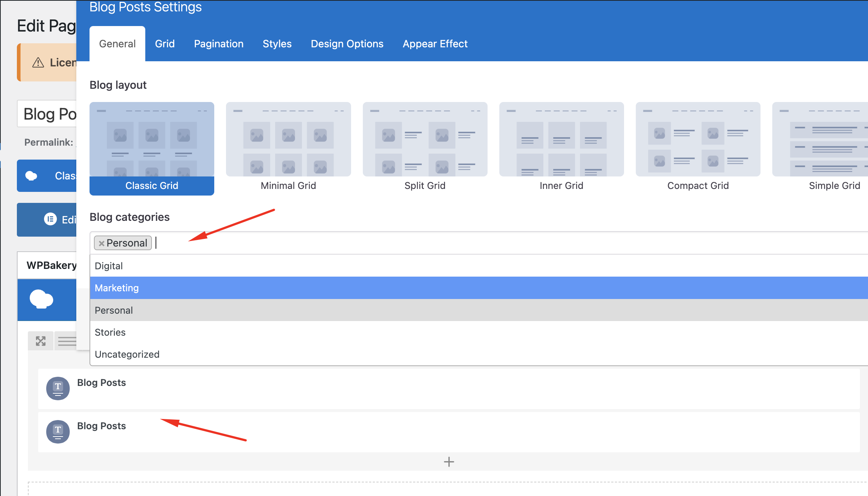Click the Permalink label
Screen dimensions: 868x496
[x=49, y=142]
